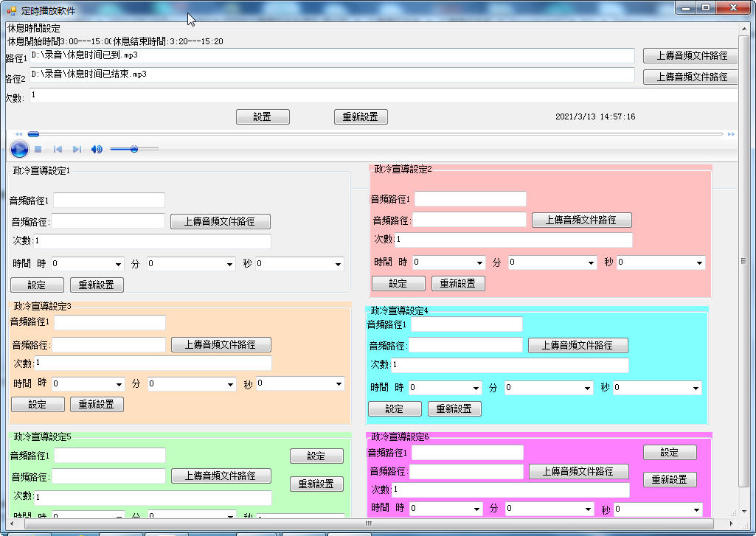The width and height of the screenshot is (756, 536).
Task: Click 重新設置 in cyan 政令宣導設定4
Action: click(454, 408)
